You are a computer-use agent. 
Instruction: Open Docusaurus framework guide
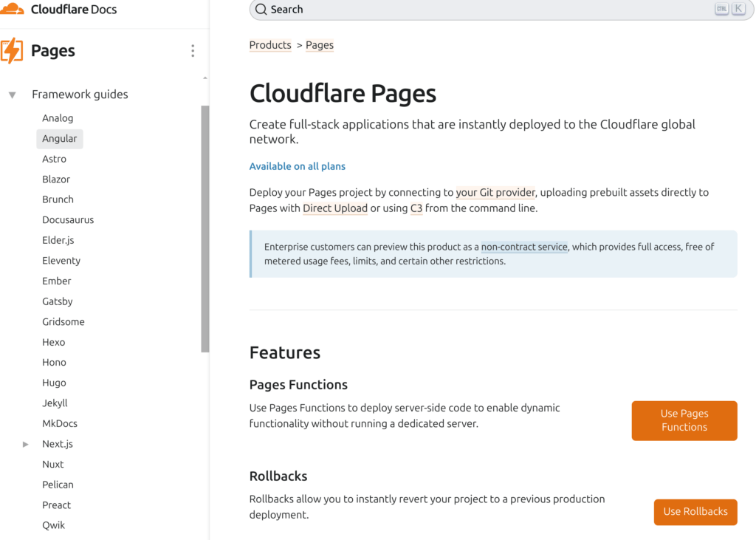point(68,219)
